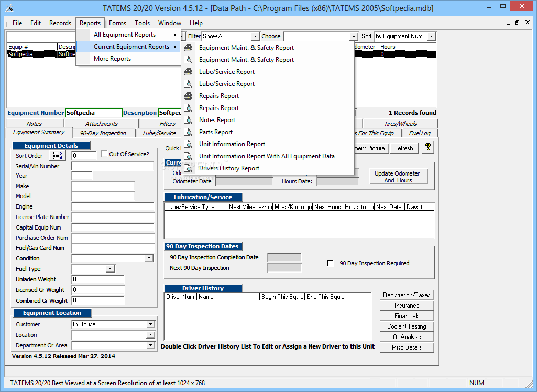Choose Drivers History Report menu entry

point(268,168)
